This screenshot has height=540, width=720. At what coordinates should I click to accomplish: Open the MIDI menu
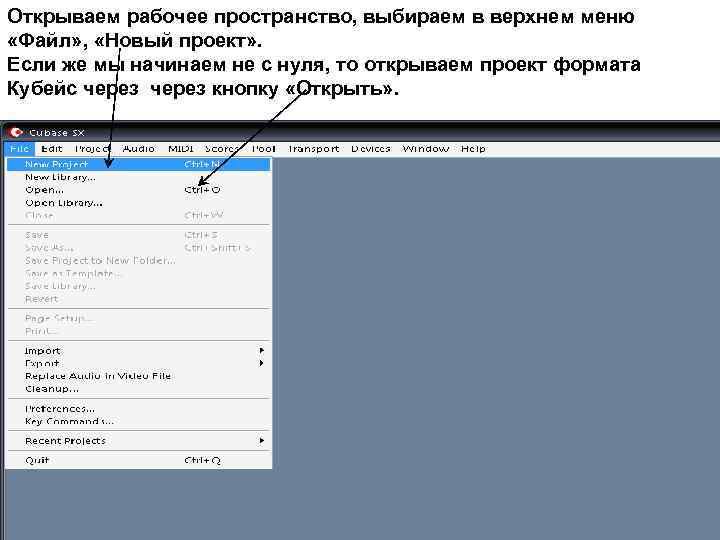[x=181, y=149]
